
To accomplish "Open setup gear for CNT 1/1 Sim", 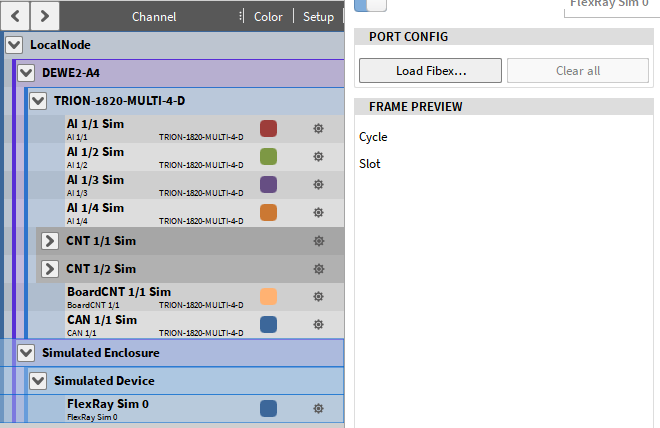I will coord(318,241).
